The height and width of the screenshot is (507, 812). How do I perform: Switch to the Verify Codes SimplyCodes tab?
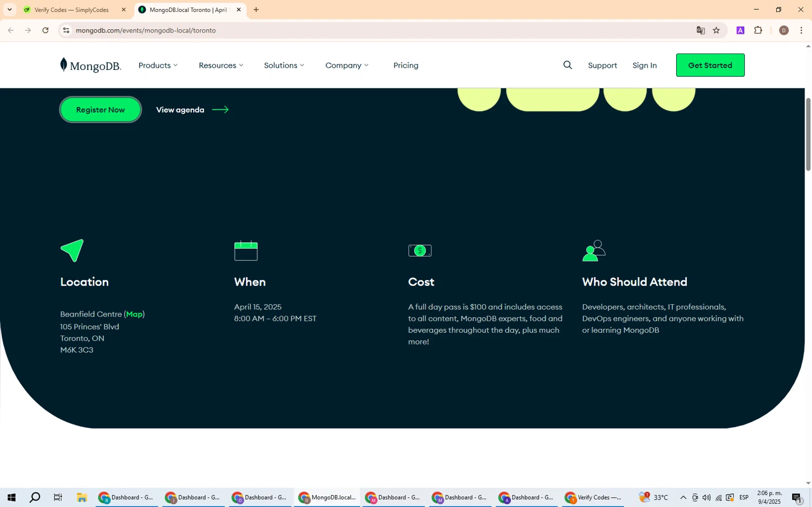pos(71,10)
